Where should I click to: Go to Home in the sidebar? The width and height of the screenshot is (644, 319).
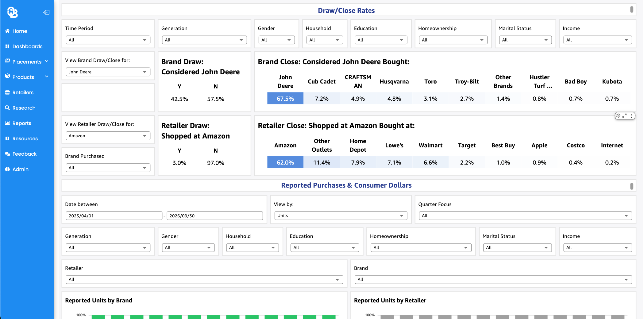[x=20, y=31]
